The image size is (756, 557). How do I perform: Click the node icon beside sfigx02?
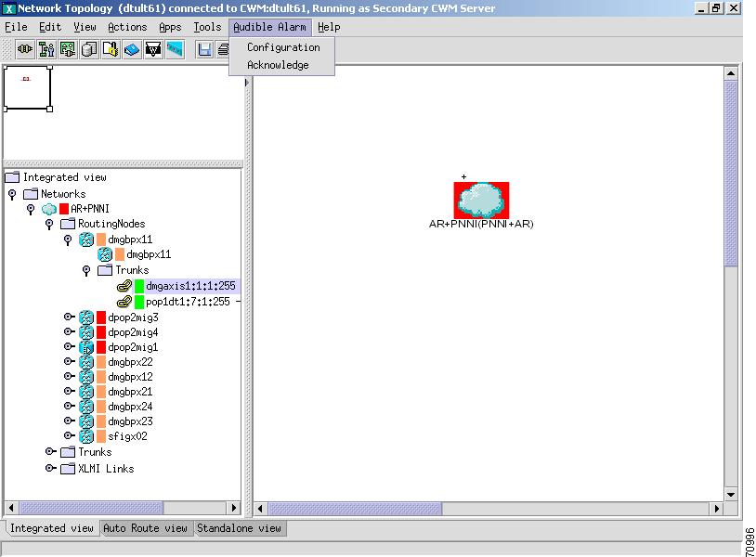tap(86, 436)
